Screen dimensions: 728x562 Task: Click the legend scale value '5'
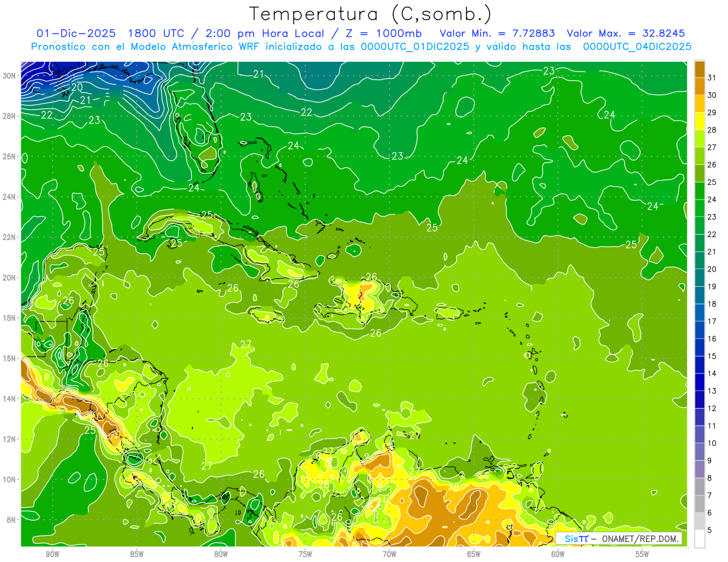pos(710,530)
